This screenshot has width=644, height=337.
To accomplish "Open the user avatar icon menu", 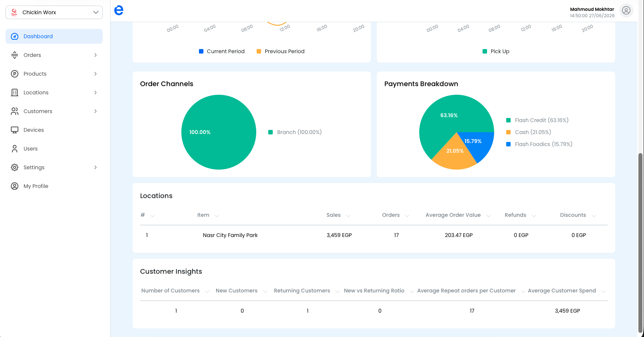I will (626, 10).
